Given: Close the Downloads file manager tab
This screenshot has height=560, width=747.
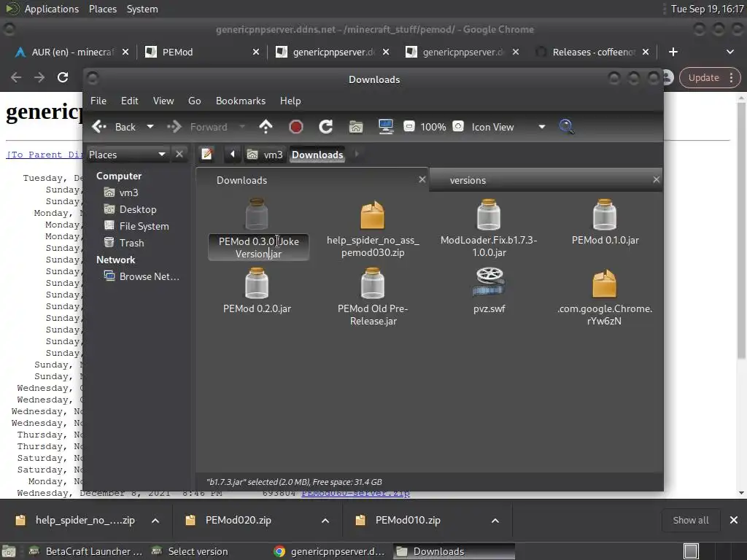Looking at the screenshot, I should (x=422, y=179).
